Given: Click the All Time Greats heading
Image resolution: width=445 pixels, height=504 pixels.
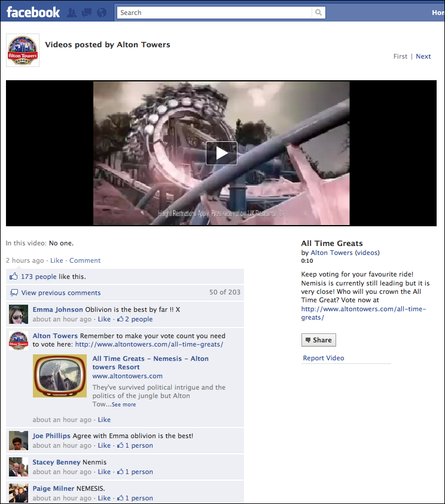Looking at the screenshot, I should (332, 244).
